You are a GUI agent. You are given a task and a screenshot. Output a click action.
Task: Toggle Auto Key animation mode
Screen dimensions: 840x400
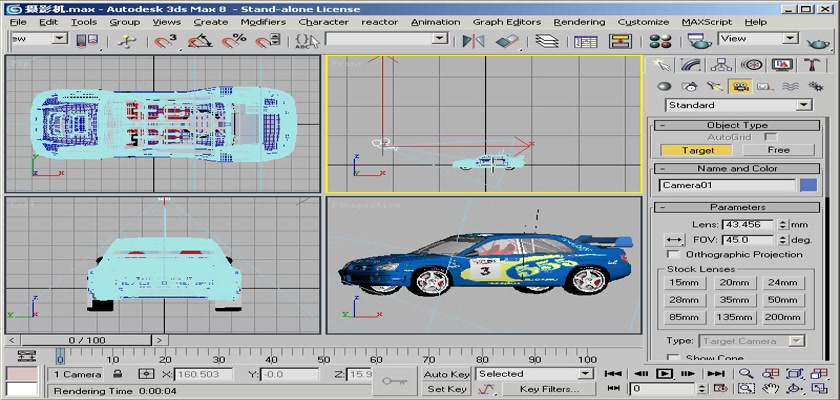[x=447, y=374]
